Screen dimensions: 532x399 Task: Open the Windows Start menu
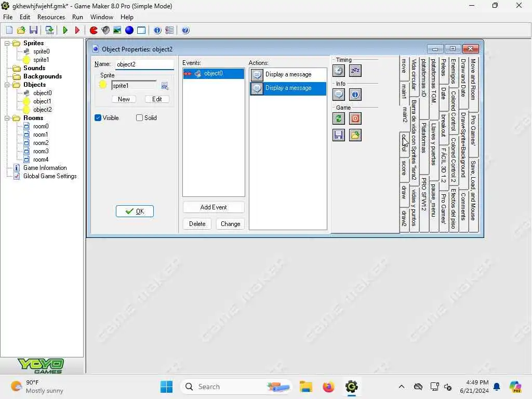click(x=166, y=387)
